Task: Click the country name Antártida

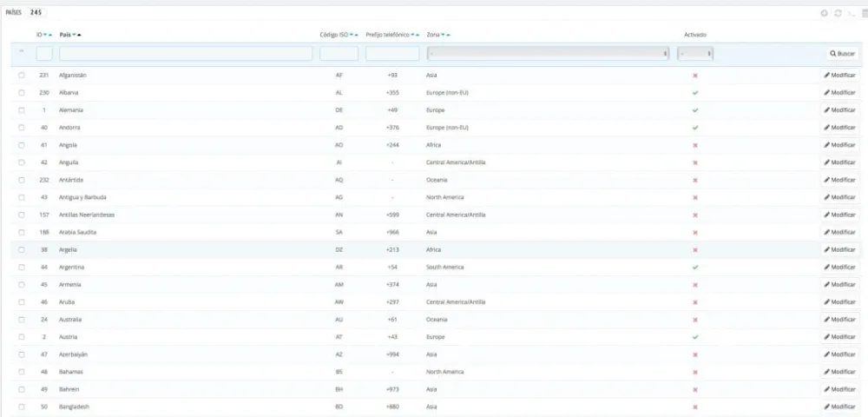Action: (71, 180)
